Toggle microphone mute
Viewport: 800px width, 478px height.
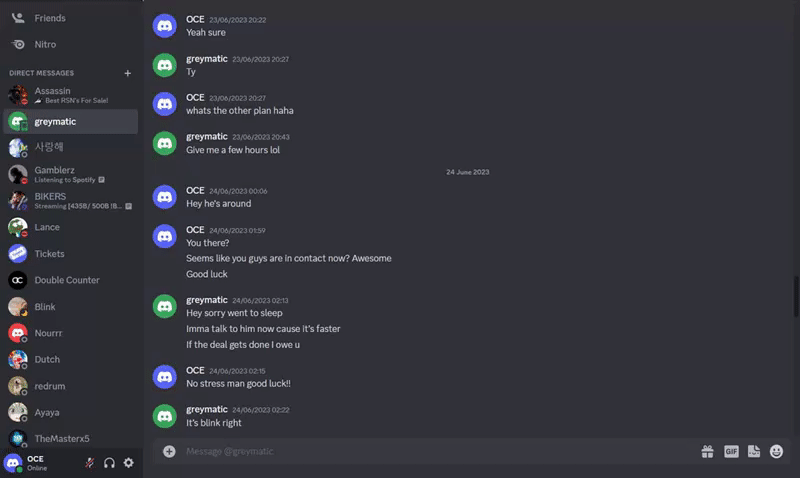click(89, 463)
